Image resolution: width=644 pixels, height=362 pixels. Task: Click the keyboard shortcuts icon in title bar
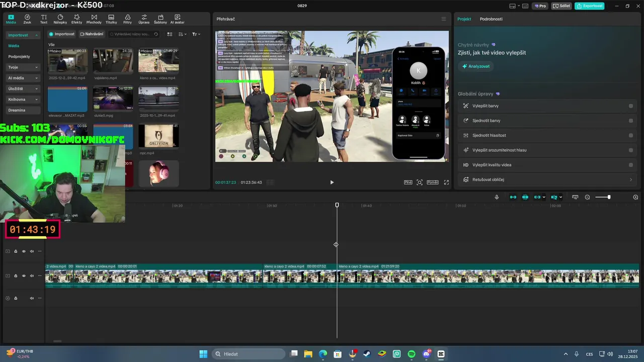point(525,6)
